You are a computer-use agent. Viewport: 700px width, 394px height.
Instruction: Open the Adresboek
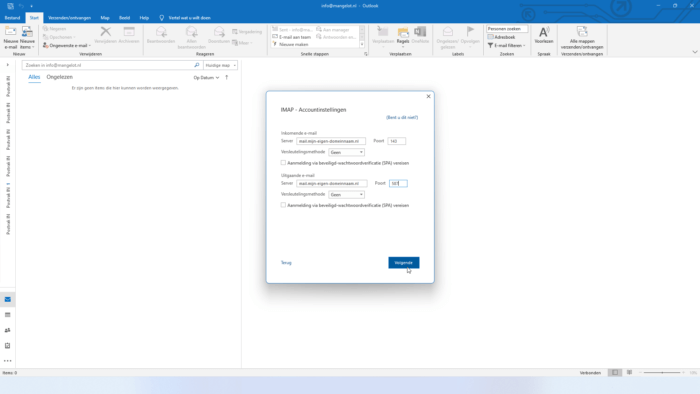pos(501,37)
